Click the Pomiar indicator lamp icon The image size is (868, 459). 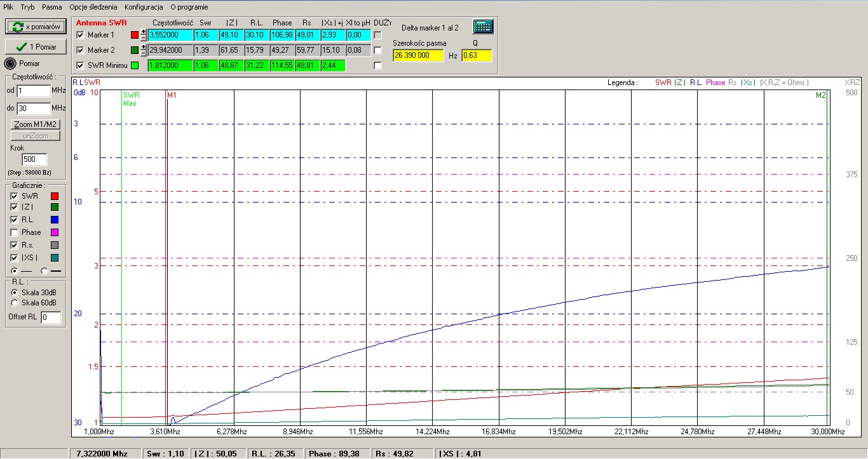point(10,63)
